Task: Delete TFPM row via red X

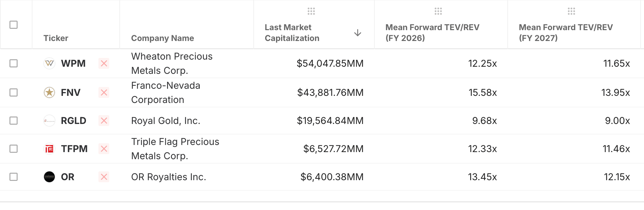Action: point(104,149)
